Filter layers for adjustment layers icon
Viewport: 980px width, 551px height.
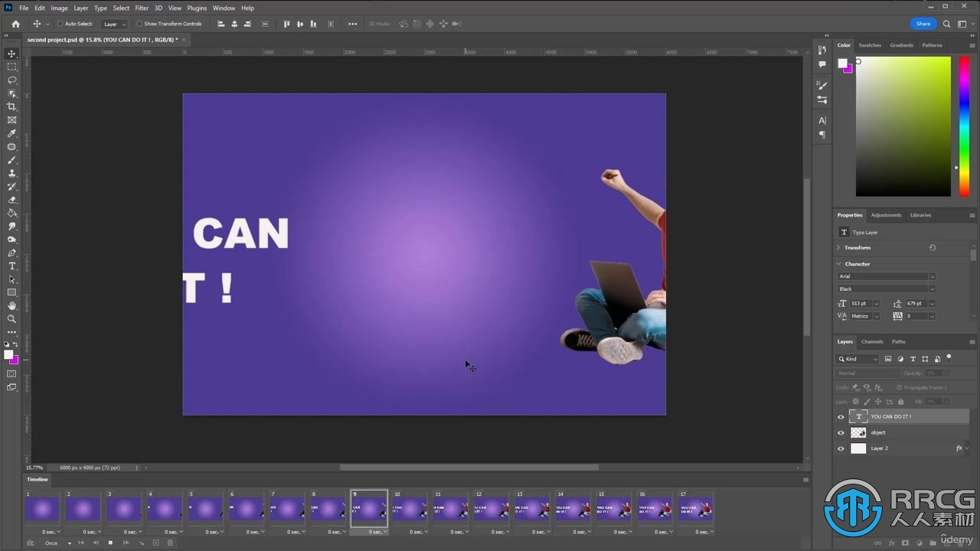[x=900, y=359]
